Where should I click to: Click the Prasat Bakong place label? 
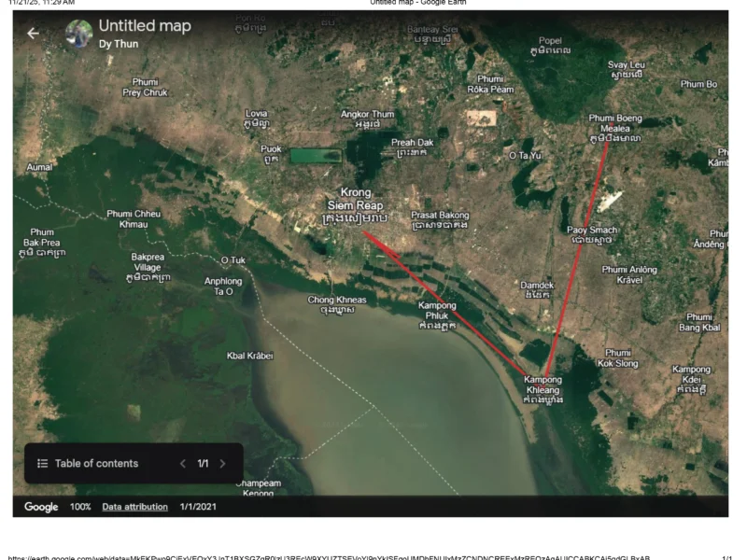click(440, 220)
